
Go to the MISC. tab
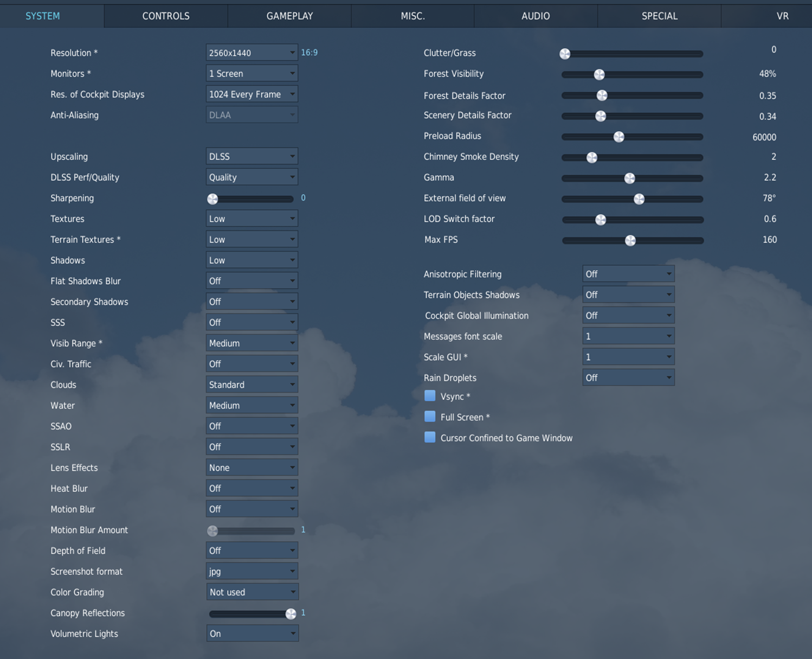tap(413, 16)
